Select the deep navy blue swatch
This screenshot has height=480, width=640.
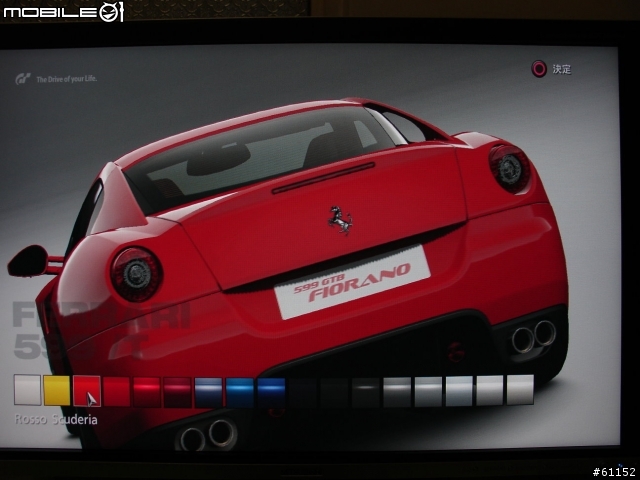[x=271, y=393]
